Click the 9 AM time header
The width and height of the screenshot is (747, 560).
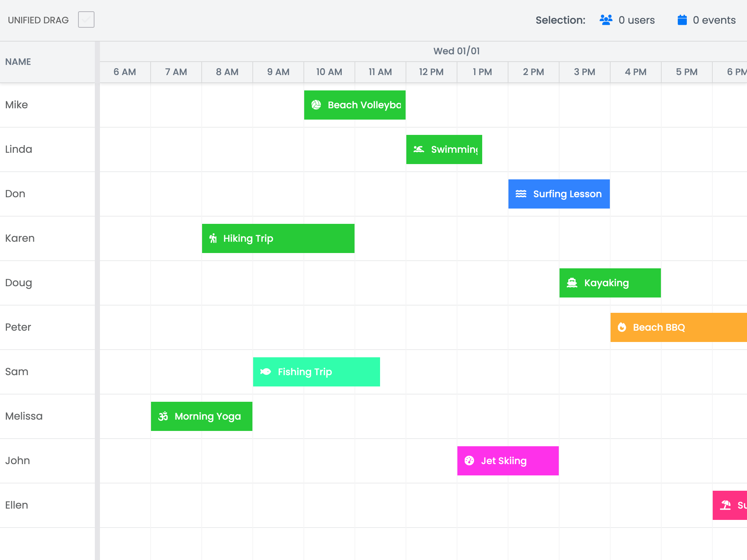[278, 72]
